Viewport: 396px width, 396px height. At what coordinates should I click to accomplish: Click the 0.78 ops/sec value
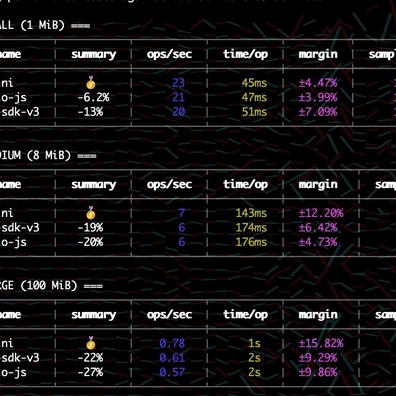coord(172,343)
